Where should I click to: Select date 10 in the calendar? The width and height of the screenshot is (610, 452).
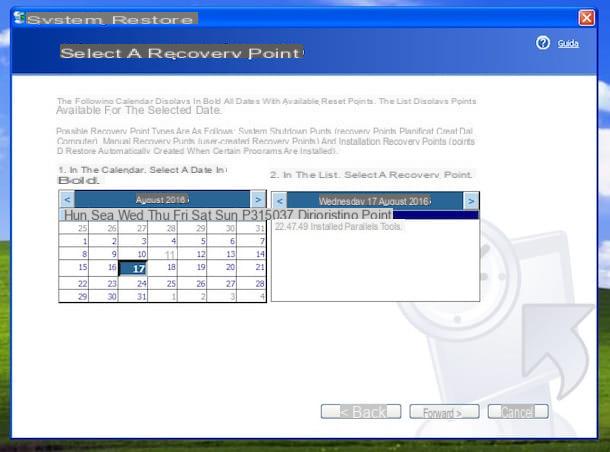[133, 254]
